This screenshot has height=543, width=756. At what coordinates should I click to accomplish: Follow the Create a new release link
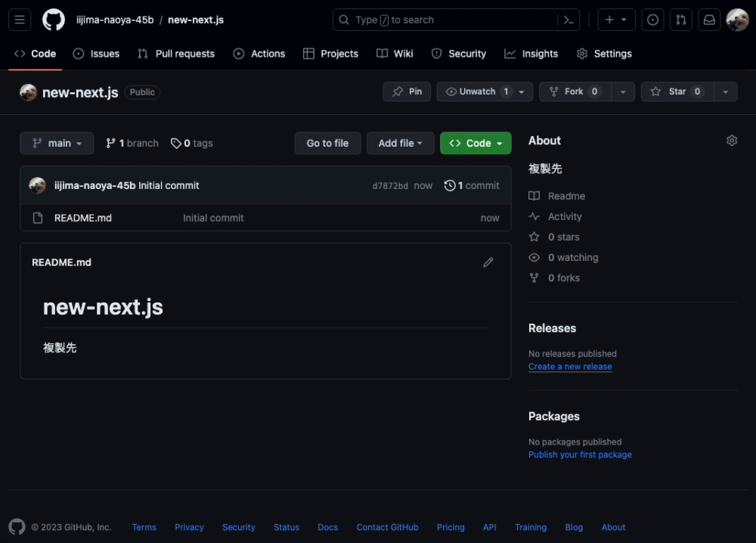(x=570, y=366)
